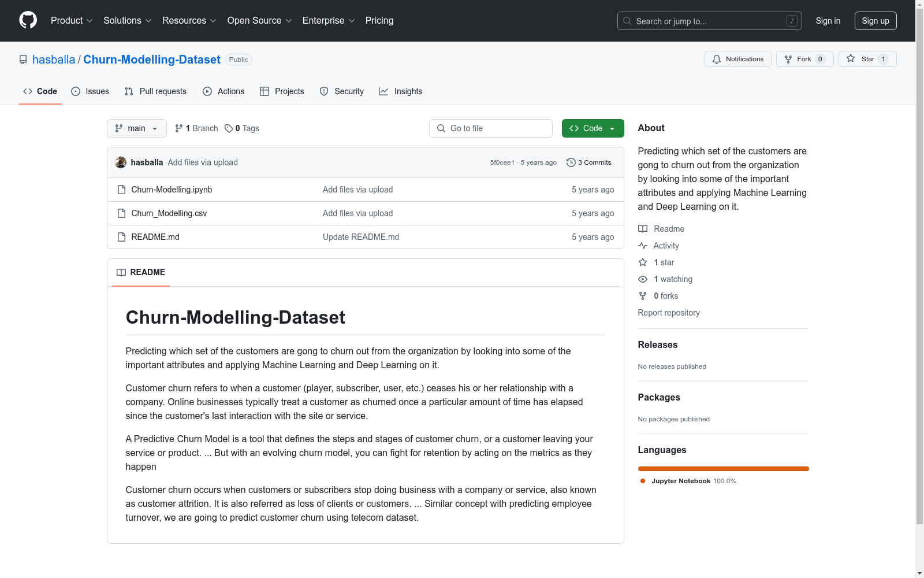The width and height of the screenshot is (924, 578).
Task: Click the hasballa commit author name
Action: pos(147,162)
